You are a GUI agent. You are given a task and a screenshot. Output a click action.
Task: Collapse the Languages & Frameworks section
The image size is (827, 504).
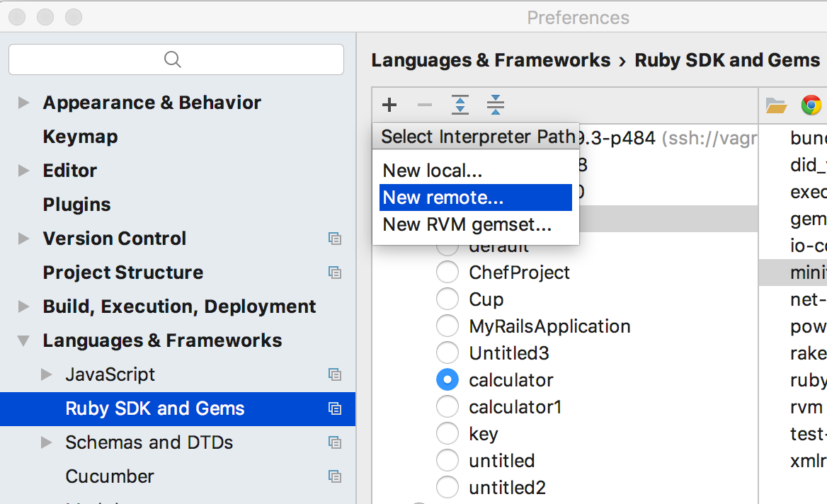coord(23,340)
